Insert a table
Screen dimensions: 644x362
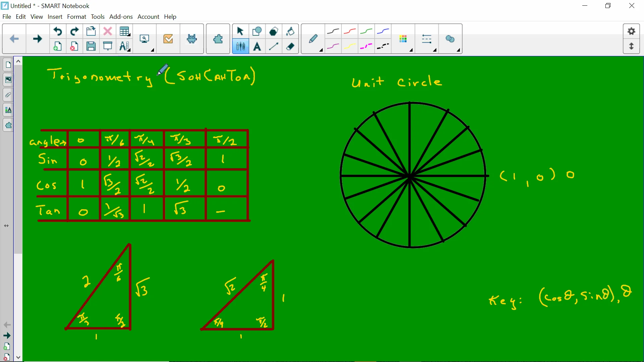coord(124,31)
